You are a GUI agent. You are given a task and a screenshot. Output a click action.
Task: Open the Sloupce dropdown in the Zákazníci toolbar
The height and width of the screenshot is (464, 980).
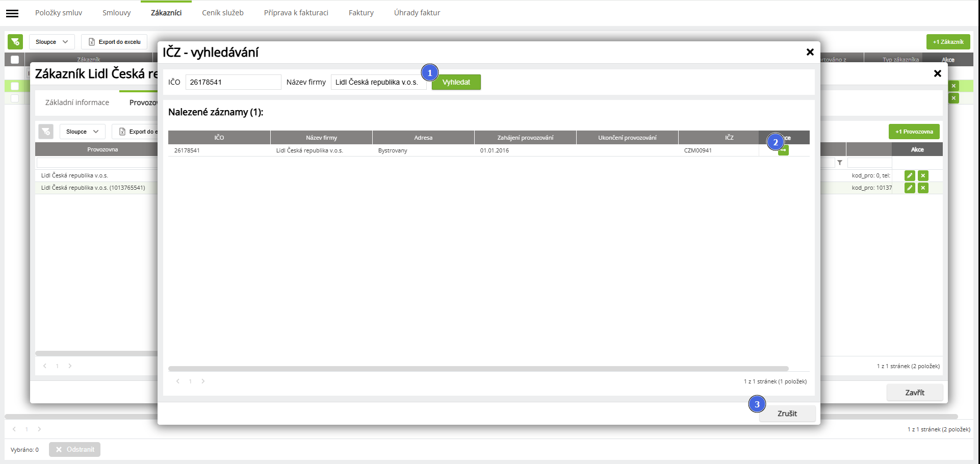52,42
